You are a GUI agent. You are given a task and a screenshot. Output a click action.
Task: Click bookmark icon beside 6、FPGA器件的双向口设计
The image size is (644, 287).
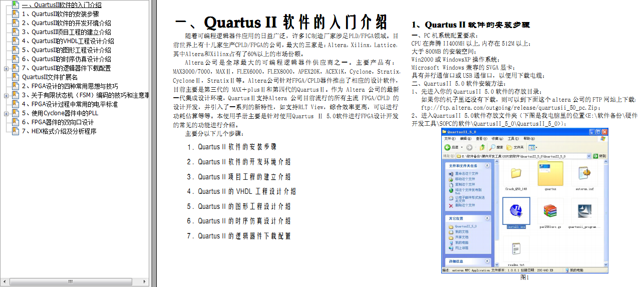(x=16, y=122)
